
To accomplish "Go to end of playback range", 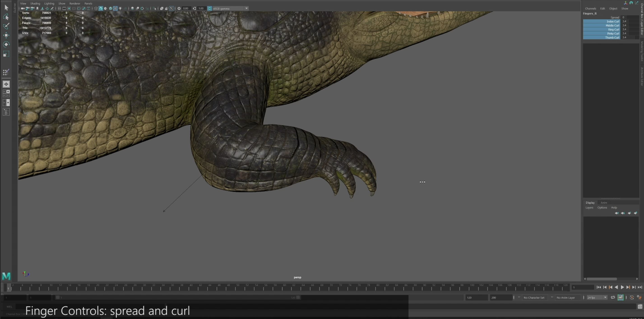I will coord(639,287).
